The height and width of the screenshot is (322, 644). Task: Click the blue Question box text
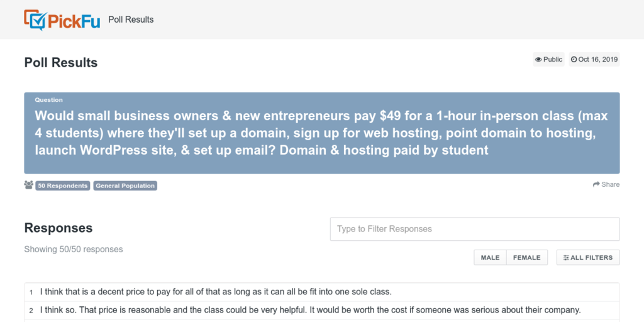click(321, 133)
